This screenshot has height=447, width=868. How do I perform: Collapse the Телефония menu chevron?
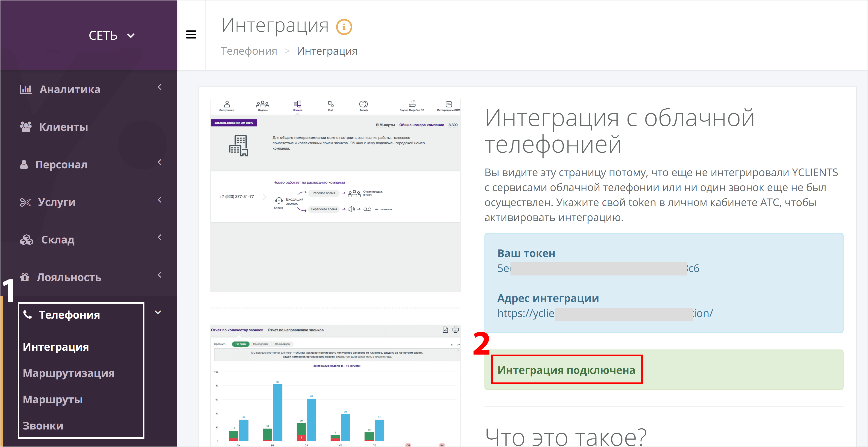pyautogui.click(x=158, y=312)
